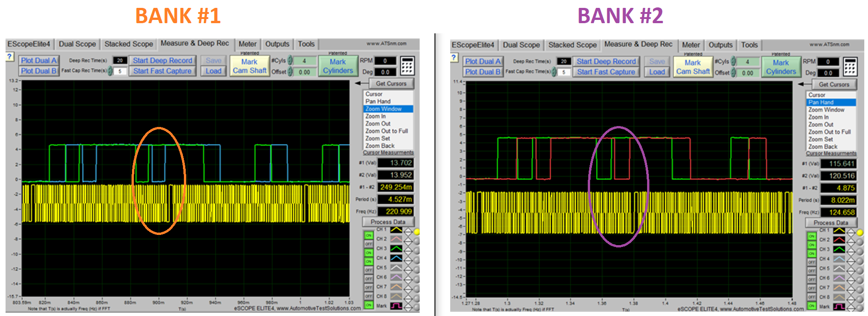Click CH 5 white waveform icon in Bank #2
The height and width of the screenshot is (316, 868).
pyautogui.click(x=839, y=269)
